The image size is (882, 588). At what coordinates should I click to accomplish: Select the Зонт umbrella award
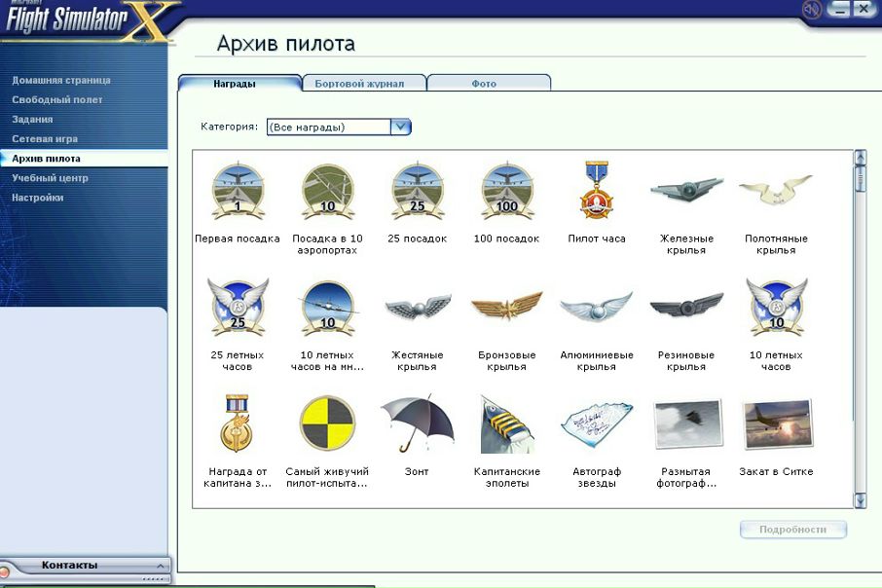[x=417, y=423]
